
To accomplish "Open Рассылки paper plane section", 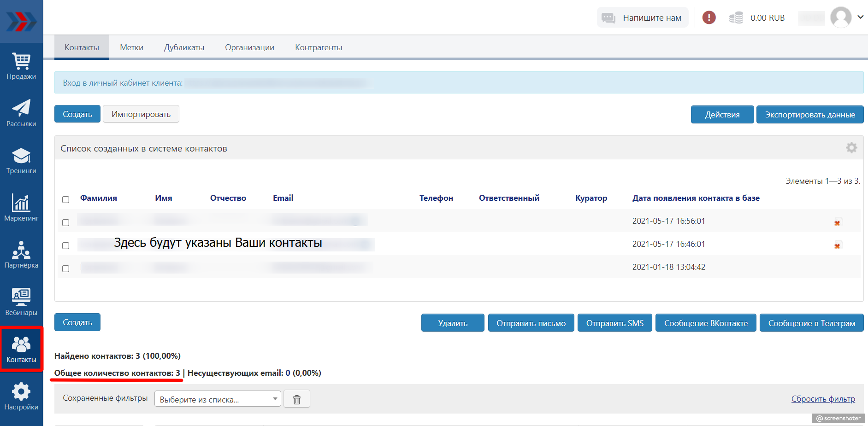I will click(x=21, y=113).
